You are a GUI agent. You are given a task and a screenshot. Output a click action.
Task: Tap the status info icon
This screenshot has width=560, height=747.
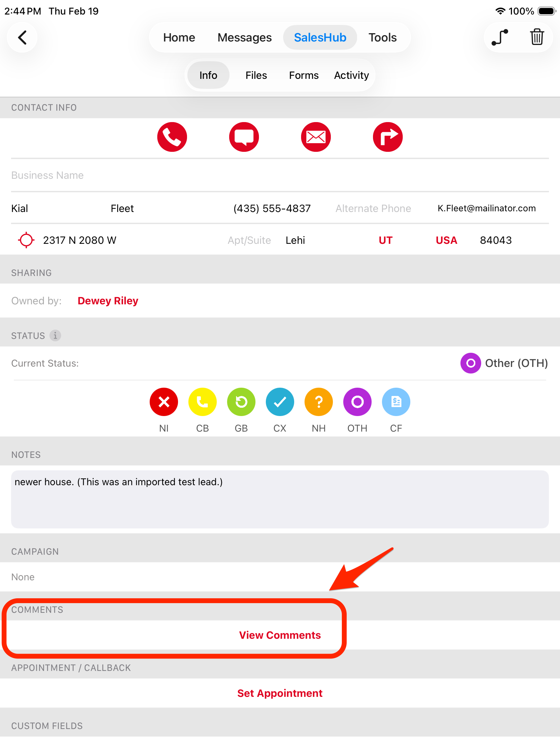pyautogui.click(x=55, y=335)
